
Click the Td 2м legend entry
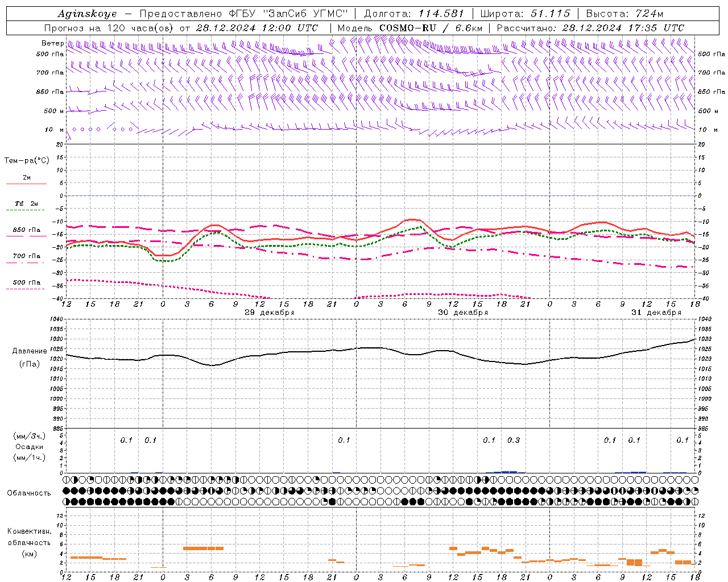coord(27,203)
